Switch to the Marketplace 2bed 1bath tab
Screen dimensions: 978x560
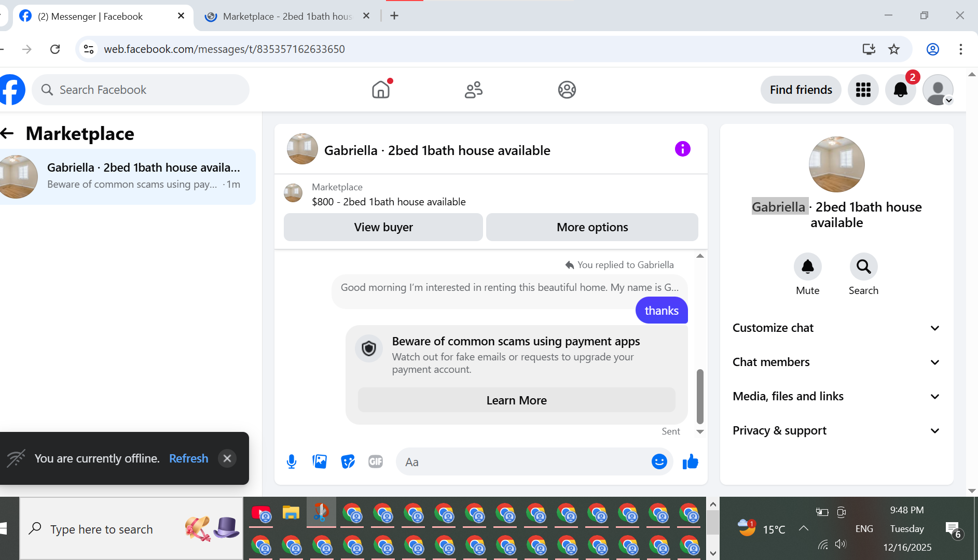(x=285, y=16)
